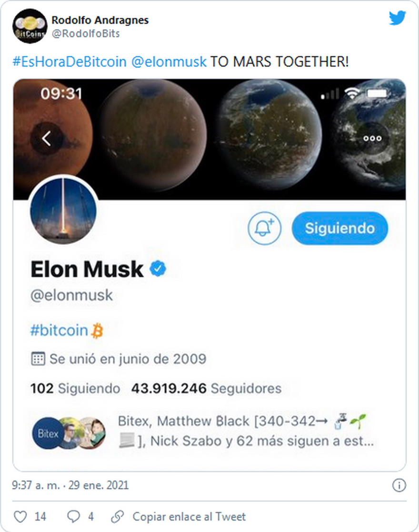Click Elon Musk rocket profile picture
419x532 pixels.
point(63,210)
